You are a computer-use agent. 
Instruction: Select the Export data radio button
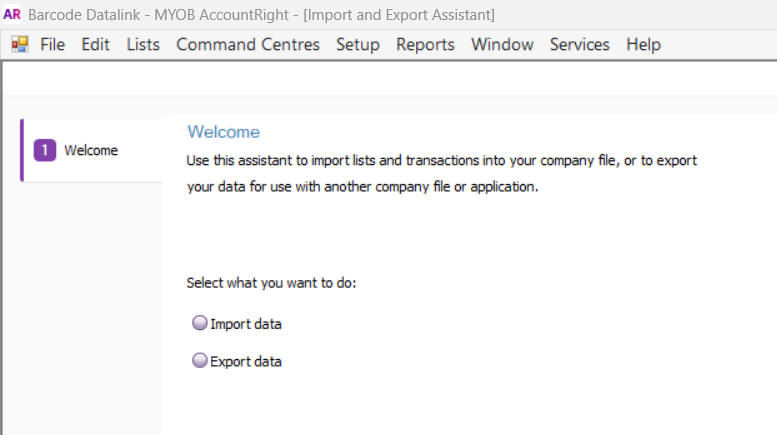coord(200,361)
